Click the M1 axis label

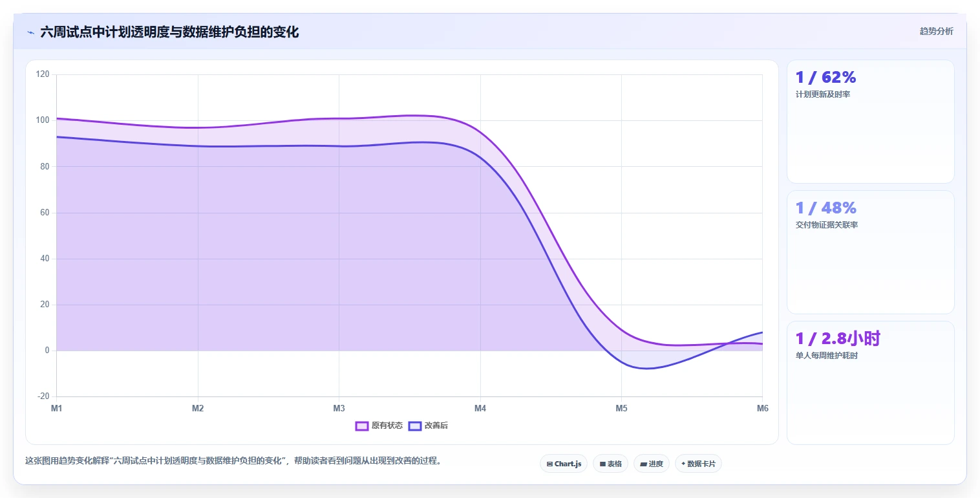tap(56, 408)
